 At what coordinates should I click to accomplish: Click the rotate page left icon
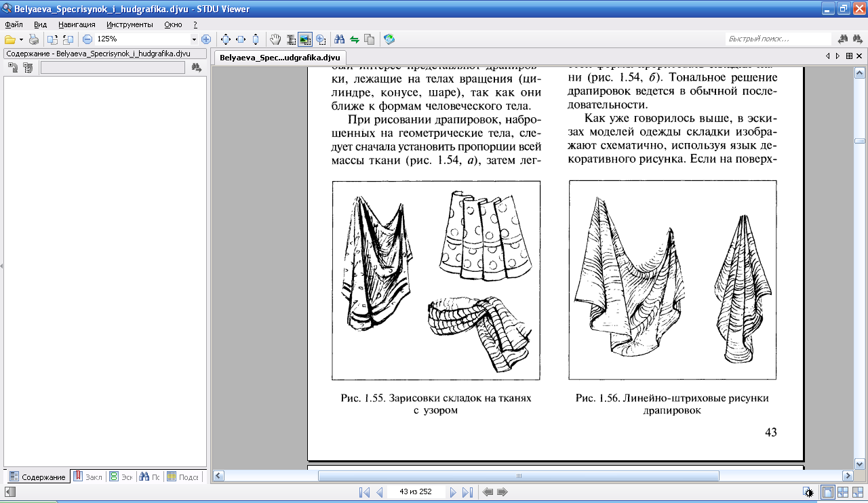click(x=53, y=39)
